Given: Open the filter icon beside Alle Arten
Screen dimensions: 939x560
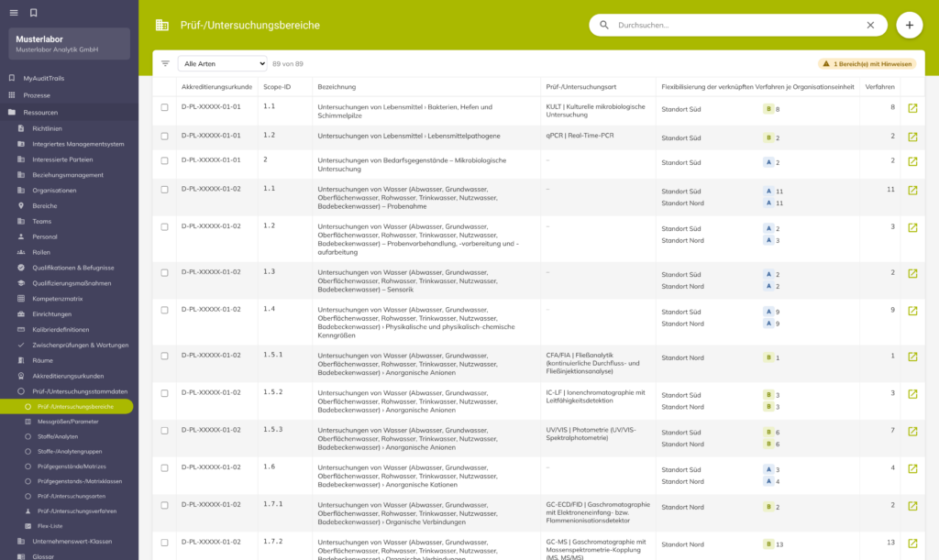Looking at the screenshot, I should point(165,63).
